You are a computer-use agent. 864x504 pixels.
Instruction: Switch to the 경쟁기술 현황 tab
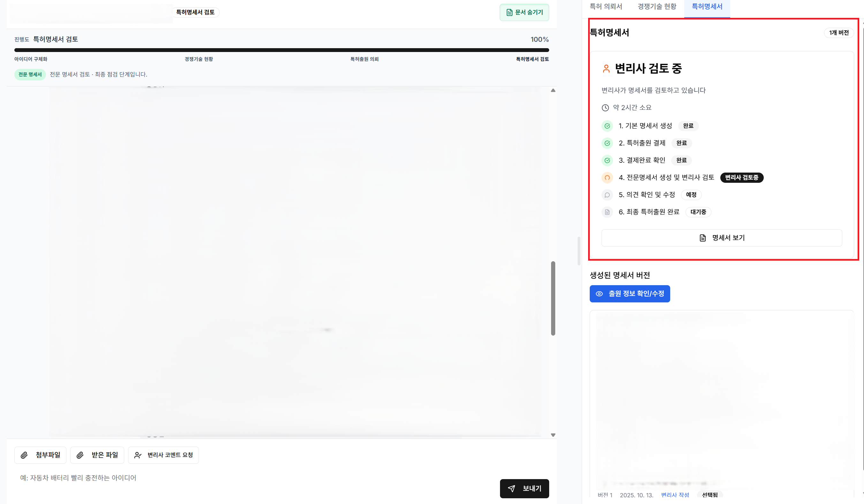656,6
